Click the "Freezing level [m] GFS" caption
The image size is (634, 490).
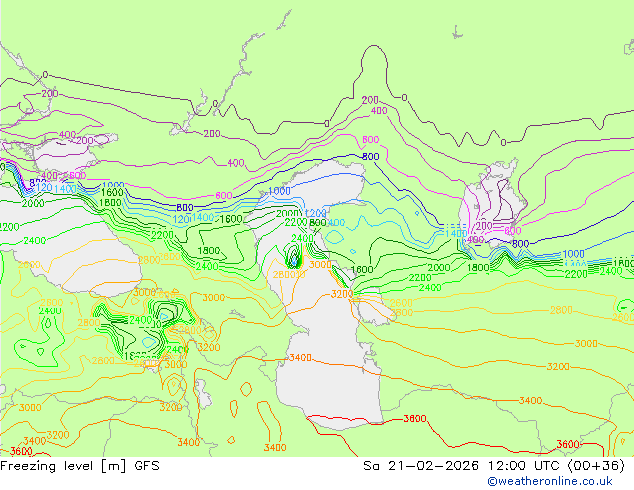(x=80, y=466)
